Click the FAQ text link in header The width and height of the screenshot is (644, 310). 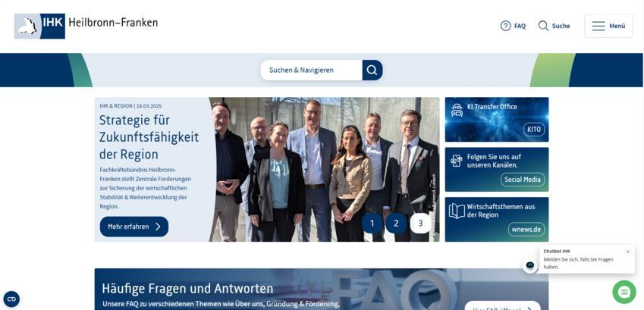(x=520, y=26)
